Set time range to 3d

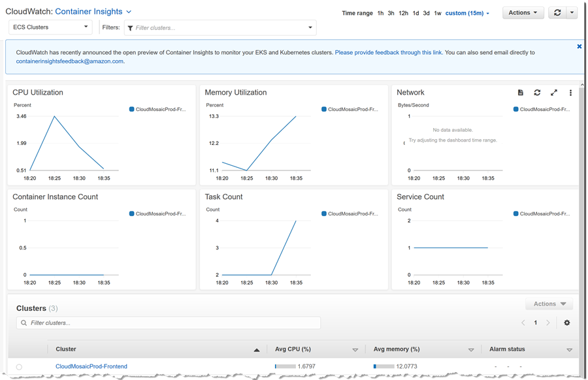point(427,13)
